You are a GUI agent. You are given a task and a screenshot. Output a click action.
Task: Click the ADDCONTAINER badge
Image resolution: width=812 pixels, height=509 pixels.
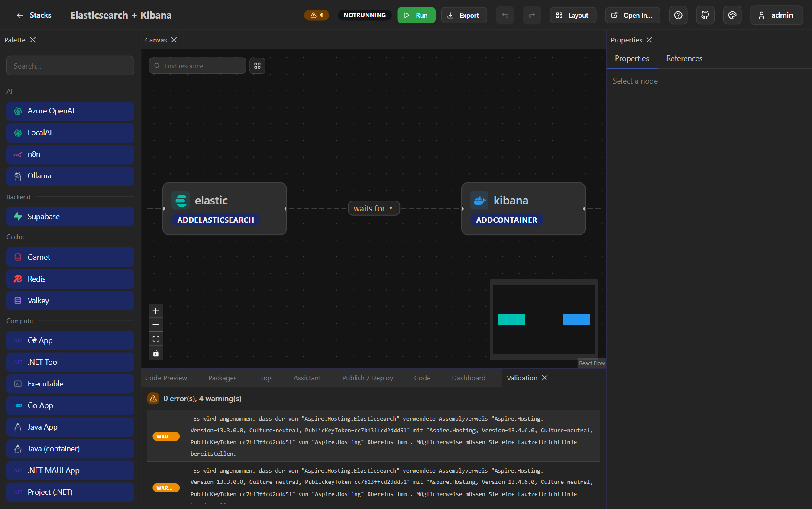[x=507, y=220]
